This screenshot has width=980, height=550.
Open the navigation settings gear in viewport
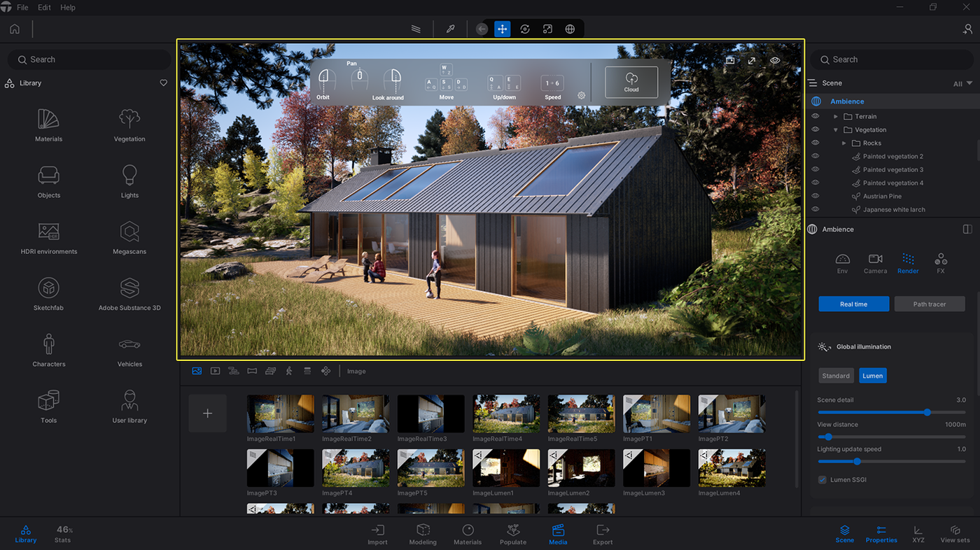tap(581, 95)
